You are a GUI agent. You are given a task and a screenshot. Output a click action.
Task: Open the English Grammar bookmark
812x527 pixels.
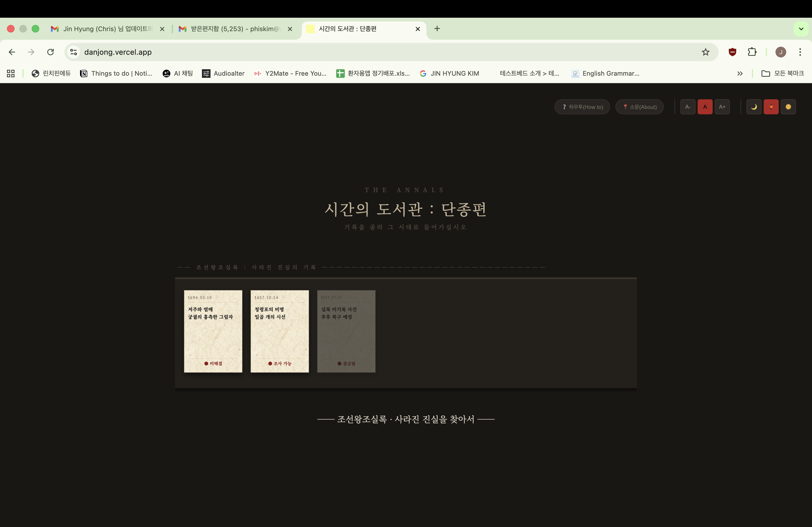pyautogui.click(x=606, y=73)
